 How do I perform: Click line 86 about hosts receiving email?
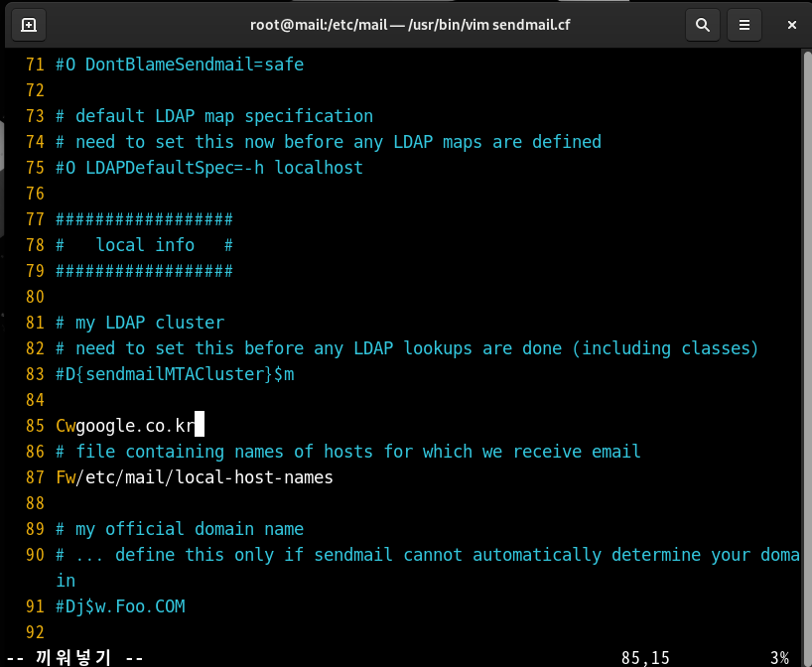348,452
